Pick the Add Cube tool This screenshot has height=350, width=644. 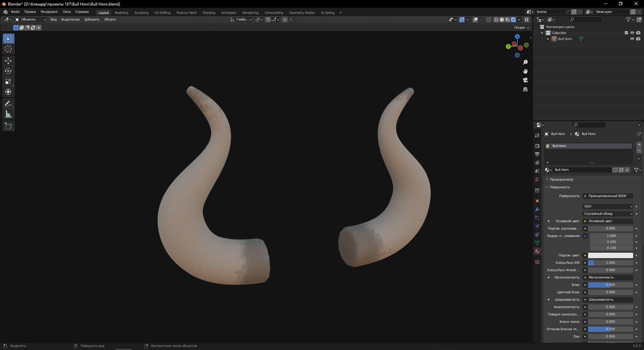(8, 126)
